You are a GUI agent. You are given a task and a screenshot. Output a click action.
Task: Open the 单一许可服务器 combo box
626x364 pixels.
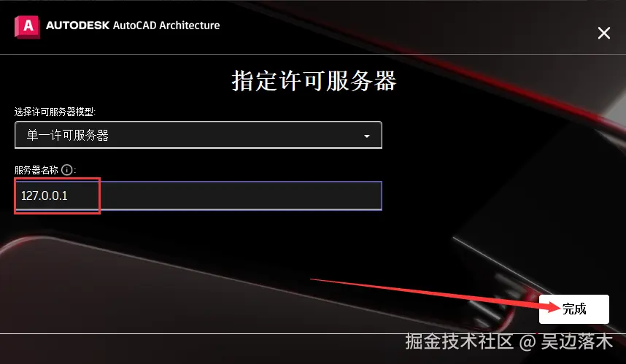coord(198,135)
